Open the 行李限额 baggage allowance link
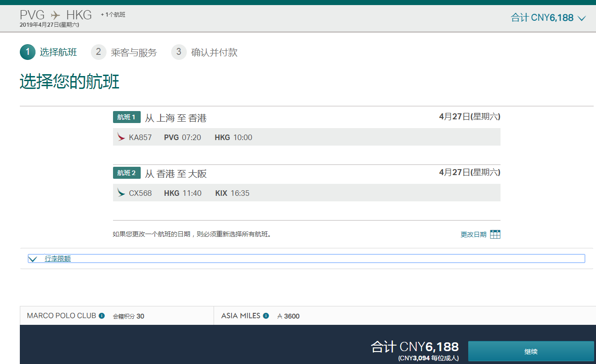Viewport: 596px width, 364px height. pyautogui.click(x=58, y=259)
